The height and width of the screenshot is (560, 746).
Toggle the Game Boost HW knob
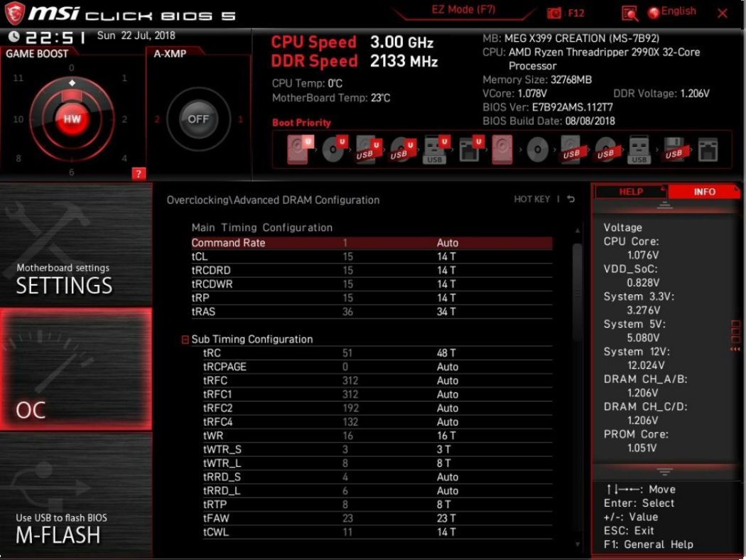coord(72,119)
